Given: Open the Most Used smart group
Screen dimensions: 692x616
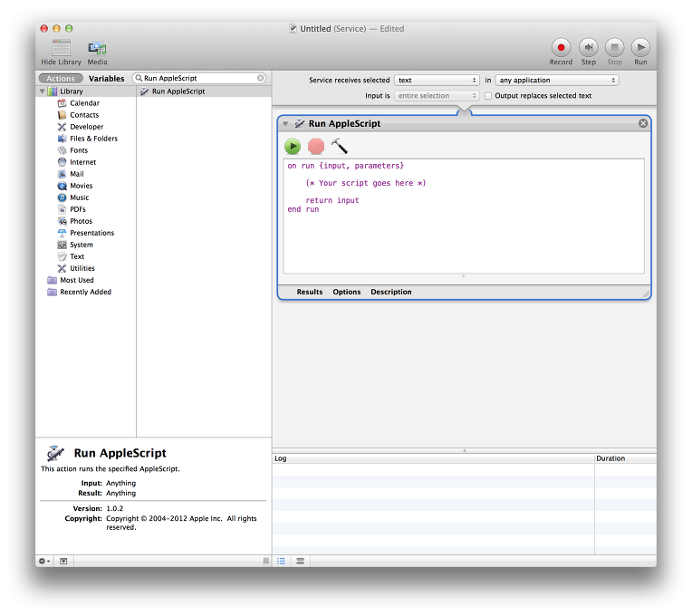Looking at the screenshot, I should pyautogui.click(x=76, y=280).
